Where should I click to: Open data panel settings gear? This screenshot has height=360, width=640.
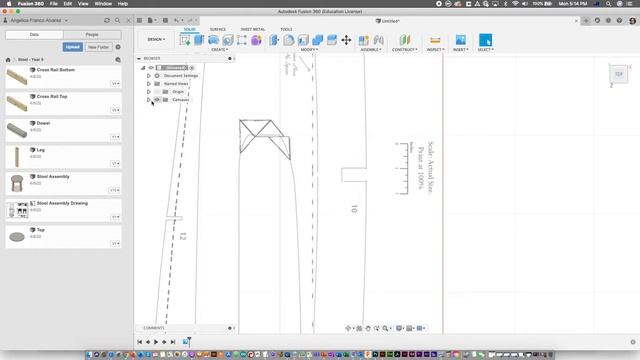tap(118, 47)
